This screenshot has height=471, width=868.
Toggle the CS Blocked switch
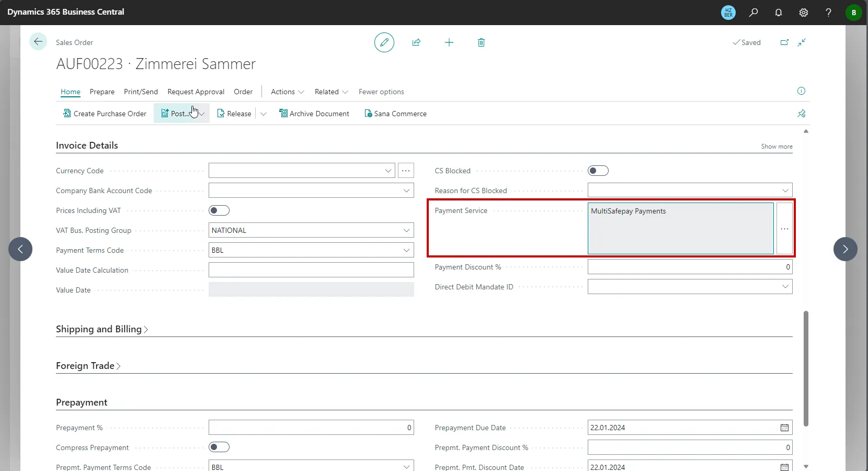pyautogui.click(x=598, y=171)
